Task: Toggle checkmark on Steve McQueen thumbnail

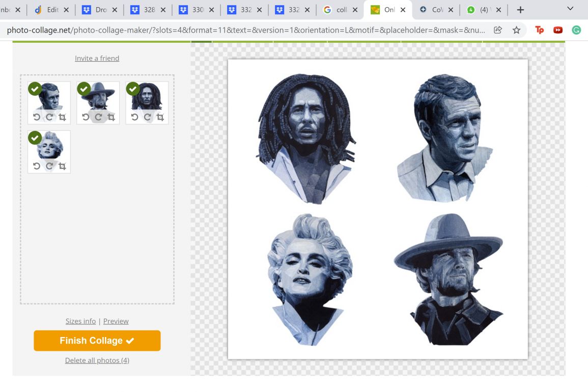Action: pyautogui.click(x=35, y=89)
